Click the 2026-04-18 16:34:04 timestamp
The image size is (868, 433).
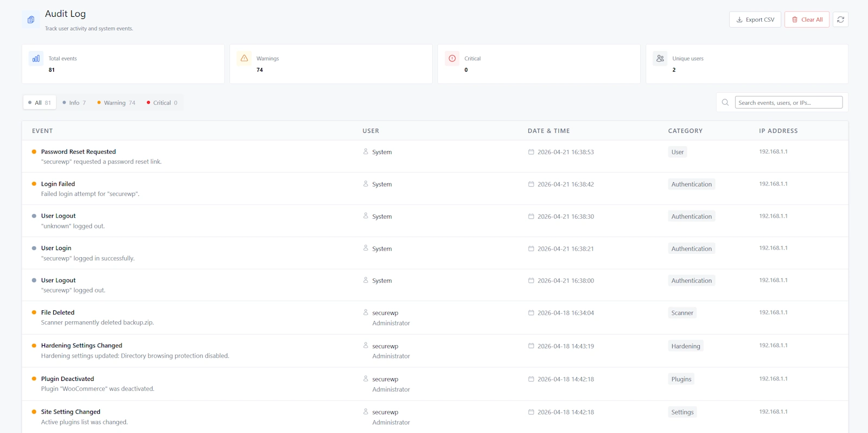point(566,313)
